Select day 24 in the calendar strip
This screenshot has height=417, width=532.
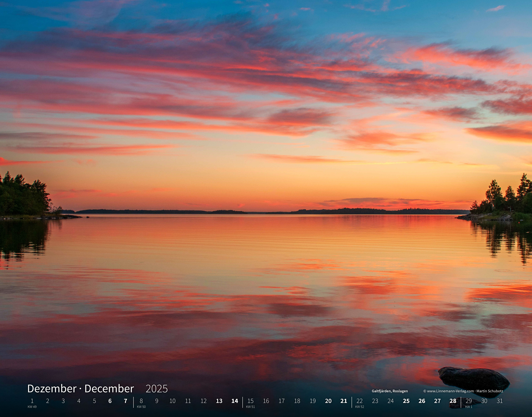[x=391, y=401]
